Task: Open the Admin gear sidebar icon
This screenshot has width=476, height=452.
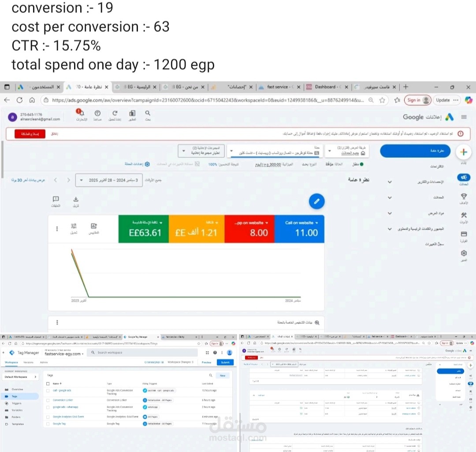Action: coord(464,253)
